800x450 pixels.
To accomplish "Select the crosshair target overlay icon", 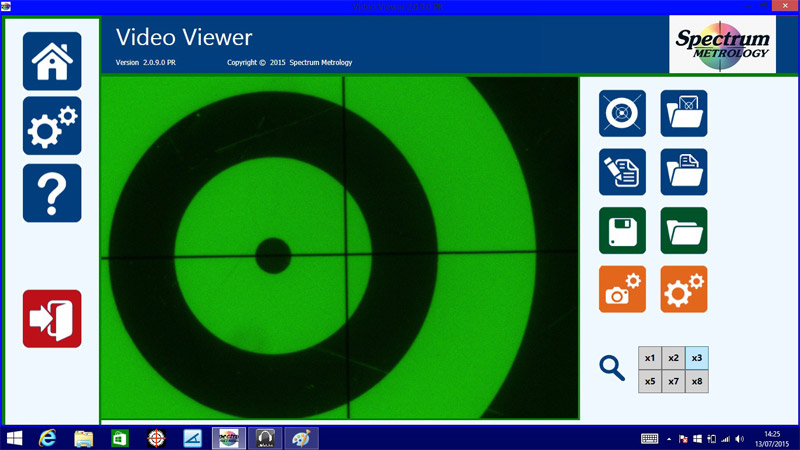I will point(622,113).
